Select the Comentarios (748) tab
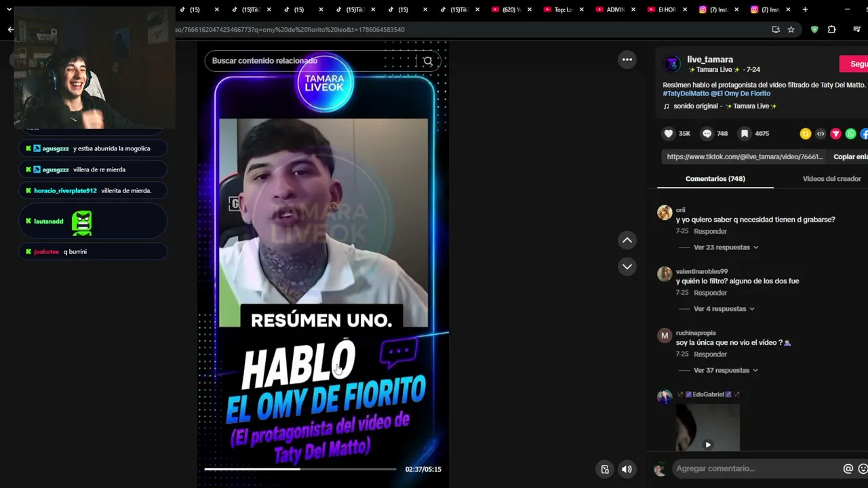The image size is (868, 488). click(x=715, y=179)
